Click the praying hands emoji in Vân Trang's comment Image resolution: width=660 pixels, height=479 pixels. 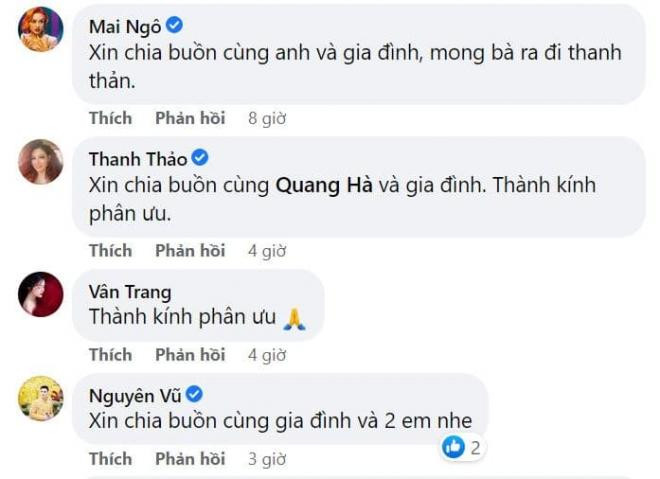[295, 319]
